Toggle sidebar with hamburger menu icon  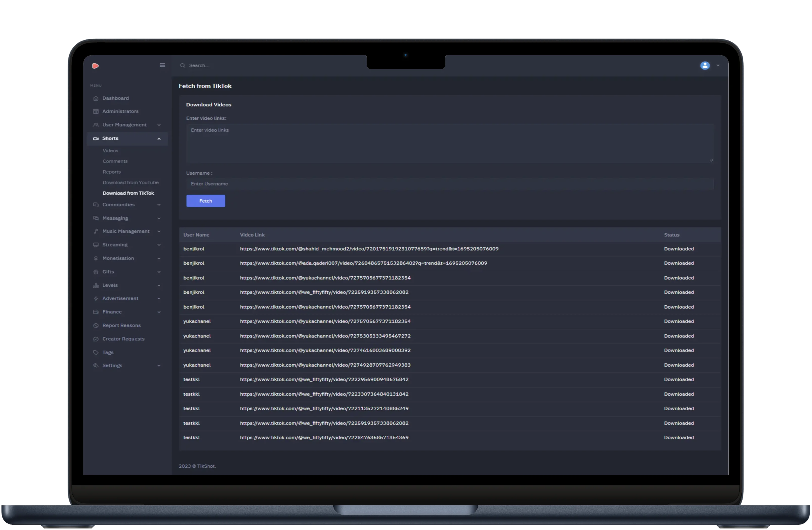162,65
